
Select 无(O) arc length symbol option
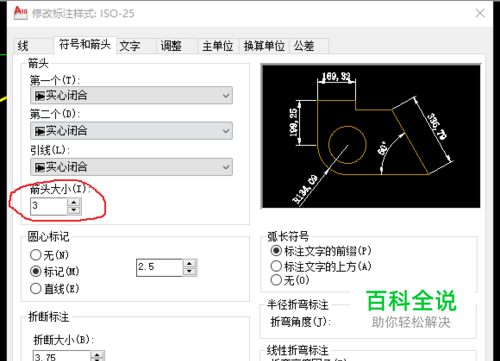click(x=290, y=280)
